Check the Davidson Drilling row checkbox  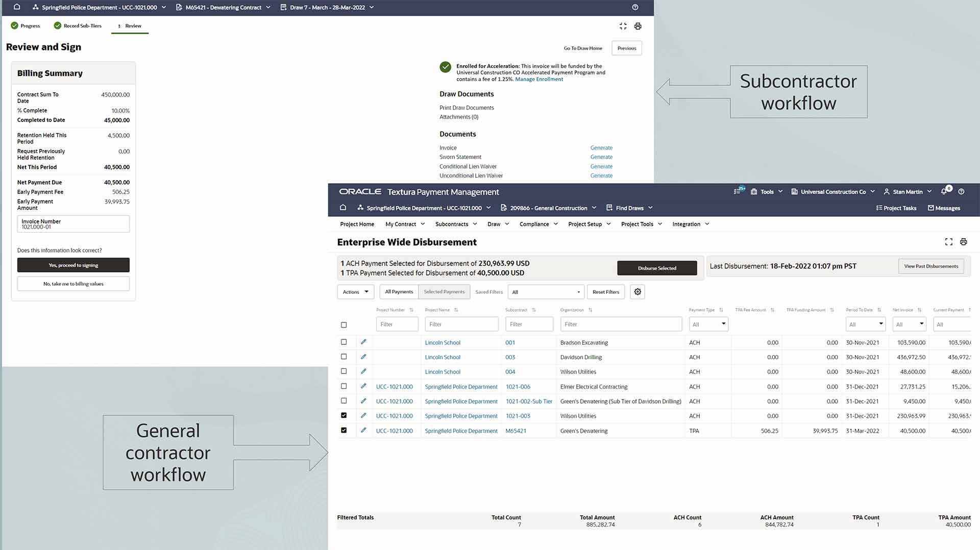coord(344,357)
